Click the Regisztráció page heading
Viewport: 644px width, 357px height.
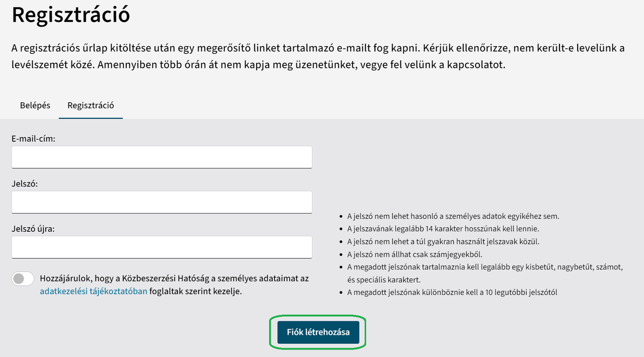(x=71, y=15)
